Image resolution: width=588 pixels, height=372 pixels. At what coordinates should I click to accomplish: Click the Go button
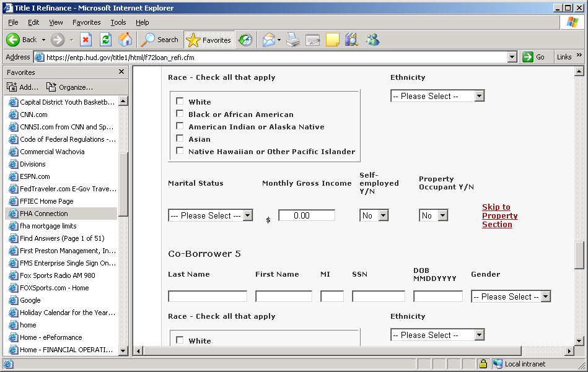(x=534, y=57)
